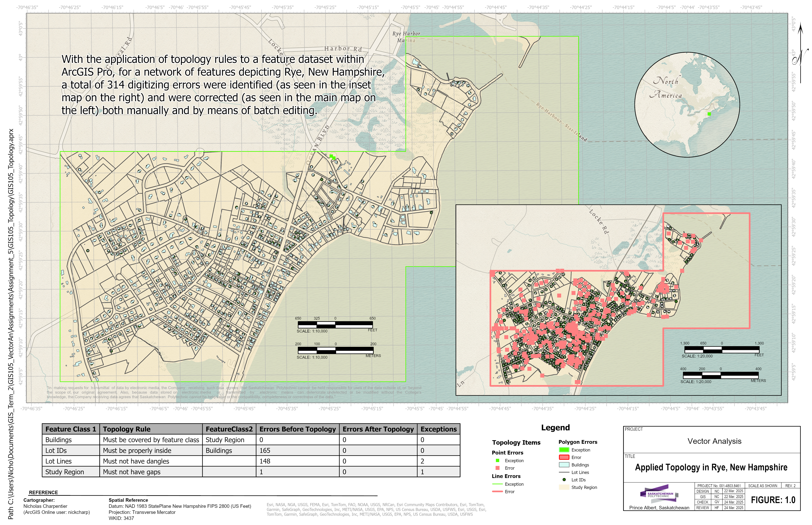812x525 pixels.
Task: Select the 'Must not have dangles' table cell
Action: pos(136,461)
